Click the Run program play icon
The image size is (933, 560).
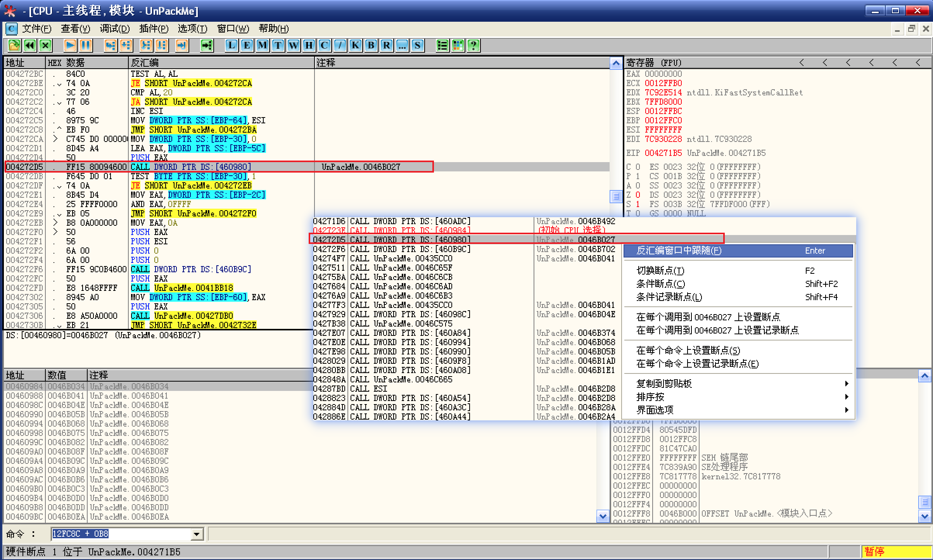point(70,46)
